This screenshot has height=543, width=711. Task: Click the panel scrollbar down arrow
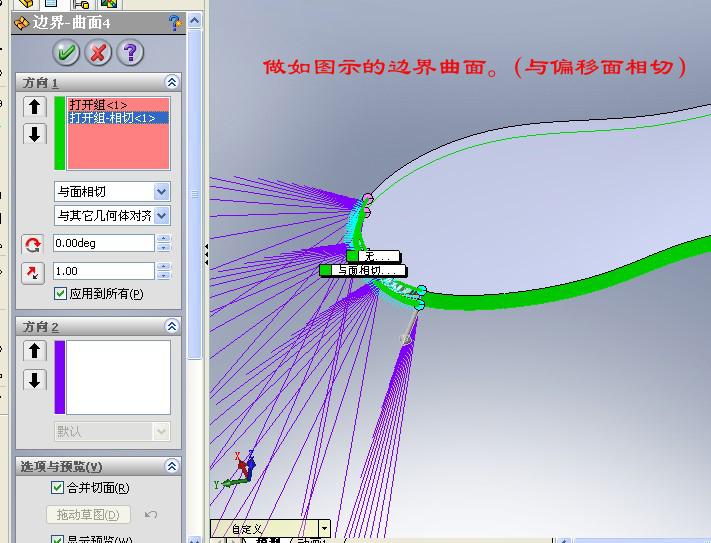(195, 539)
